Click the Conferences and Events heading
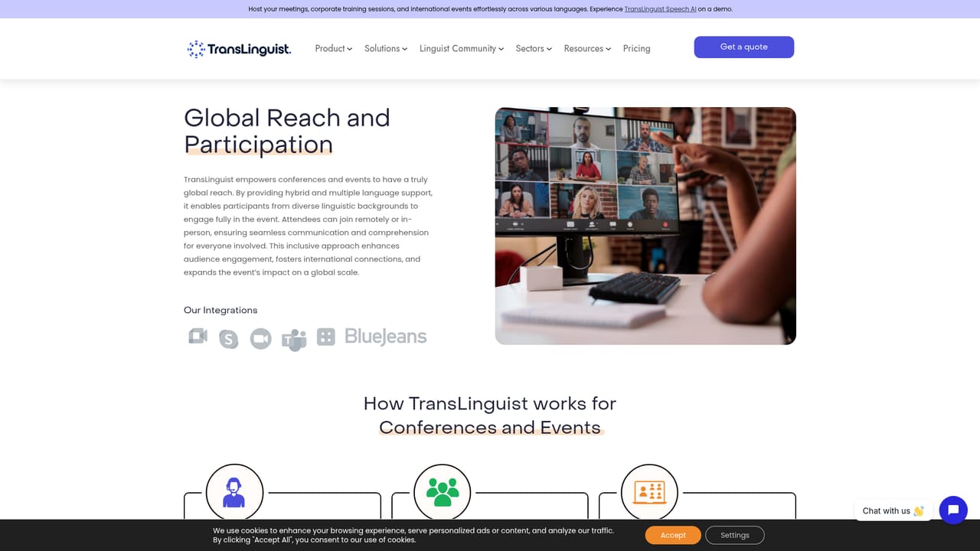Screen dimensions: 980x551 point(490,427)
